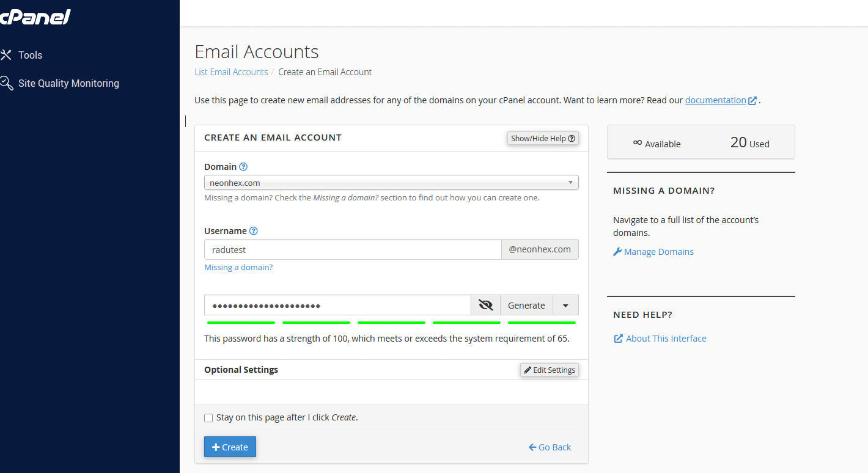
Task: Click the Show/Hide Help button
Action: (x=543, y=138)
